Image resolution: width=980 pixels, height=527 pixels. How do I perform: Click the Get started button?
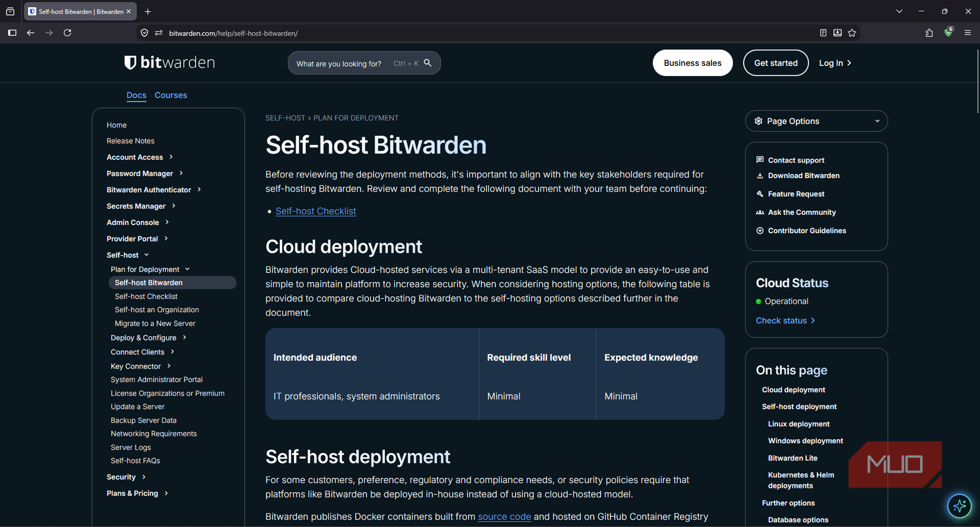(x=776, y=63)
